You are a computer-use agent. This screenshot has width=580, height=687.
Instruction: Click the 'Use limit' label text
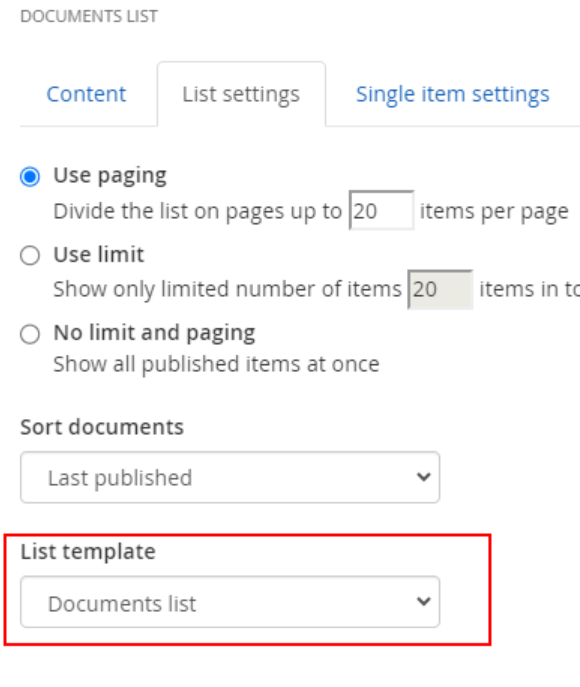[99, 255]
